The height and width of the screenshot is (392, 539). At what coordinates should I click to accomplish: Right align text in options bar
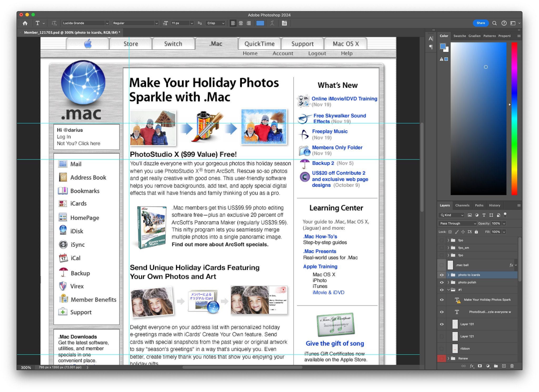tap(248, 23)
